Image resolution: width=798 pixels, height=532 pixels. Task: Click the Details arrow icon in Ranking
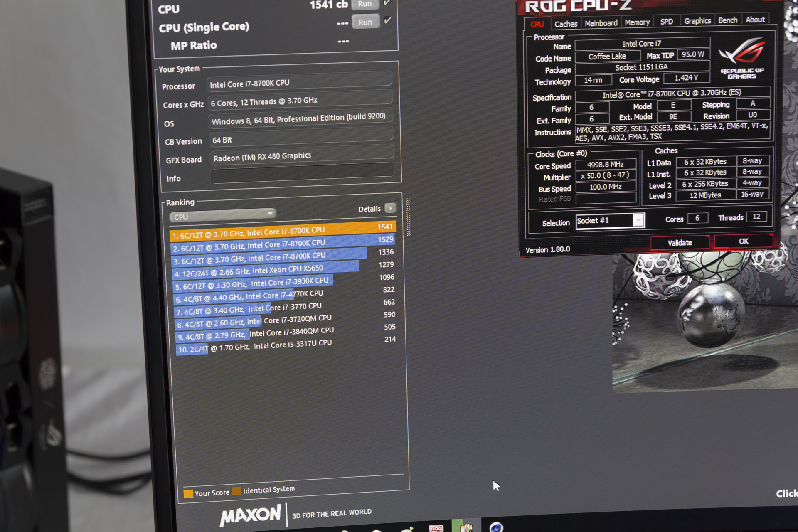click(x=390, y=208)
